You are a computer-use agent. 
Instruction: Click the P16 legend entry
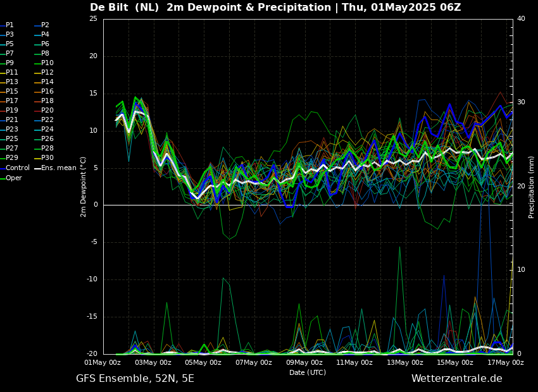coord(44,92)
